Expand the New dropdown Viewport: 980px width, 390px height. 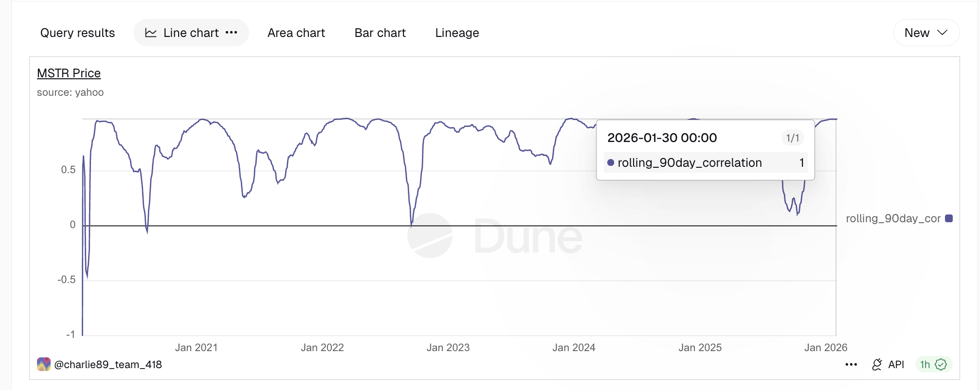click(x=926, y=33)
